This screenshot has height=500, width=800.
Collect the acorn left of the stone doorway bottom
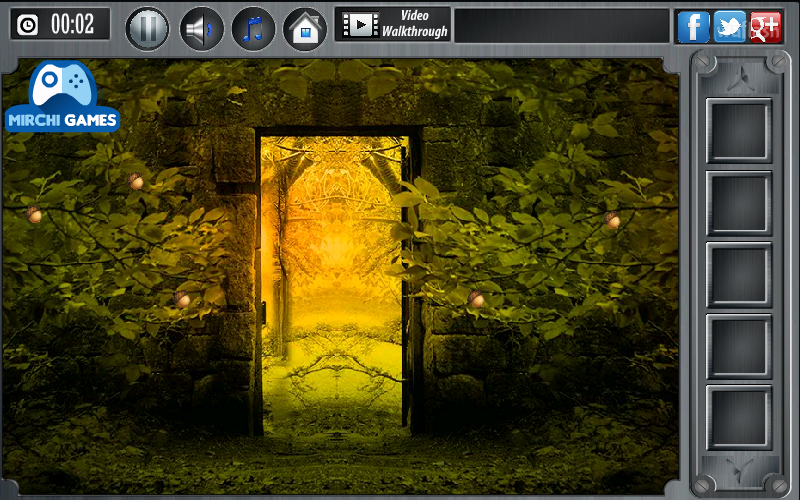pyautogui.click(x=182, y=299)
